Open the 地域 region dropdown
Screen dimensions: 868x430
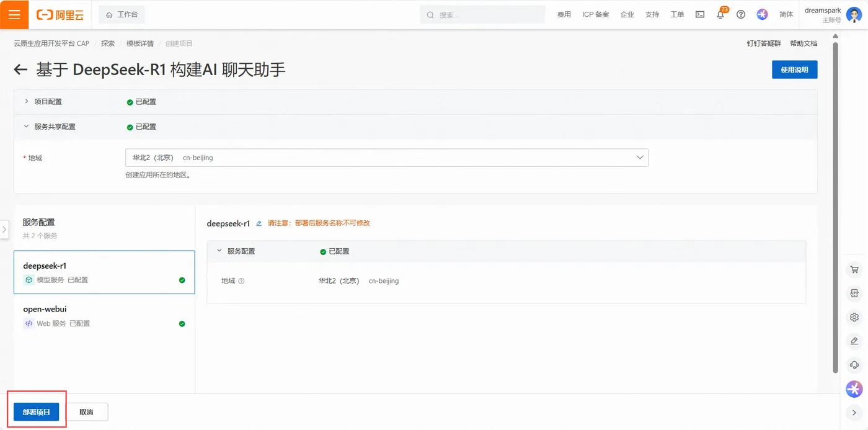(386, 158)
